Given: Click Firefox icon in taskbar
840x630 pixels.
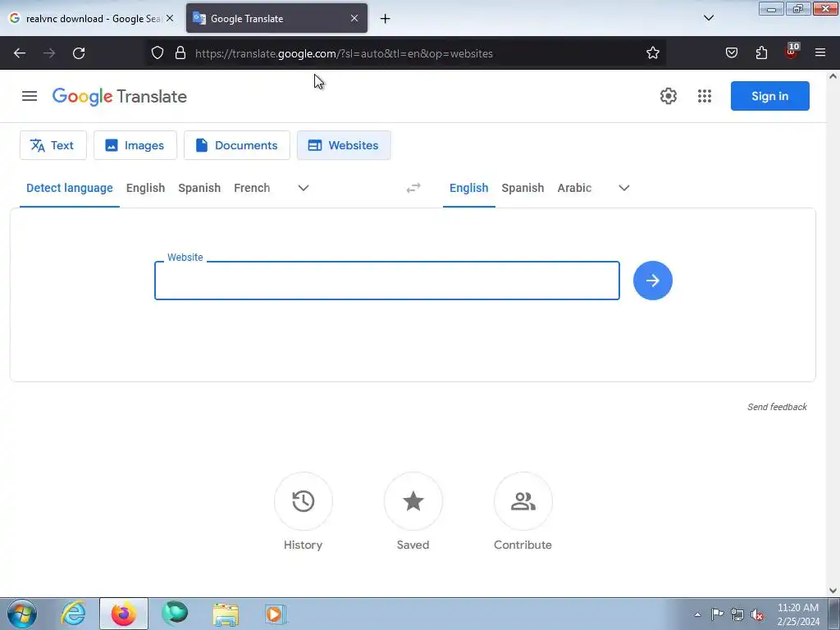Looking at the screenshot, I should coord(124,614).
